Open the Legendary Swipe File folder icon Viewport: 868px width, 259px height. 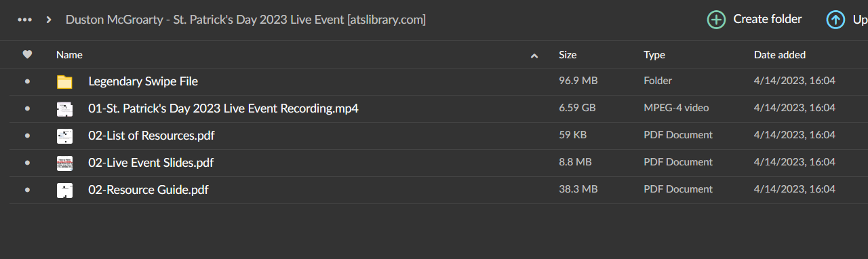click(64, 82)
